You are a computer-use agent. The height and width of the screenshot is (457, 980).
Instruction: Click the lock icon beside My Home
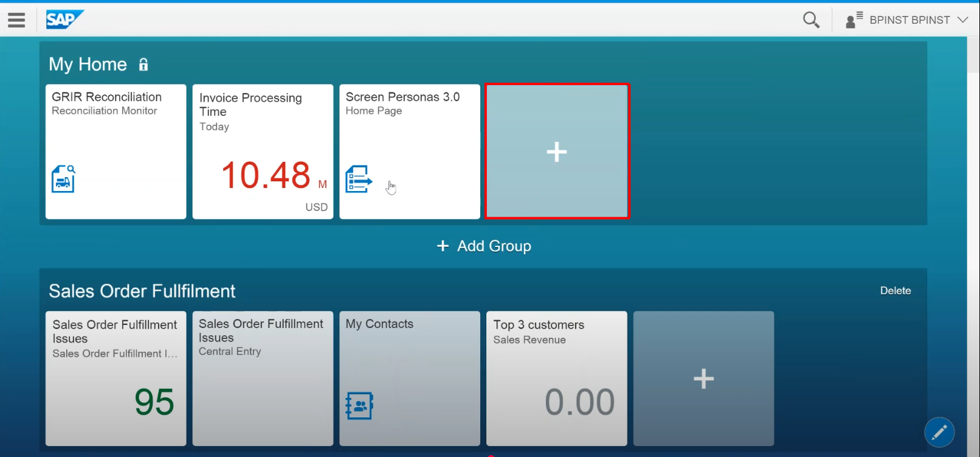(143, 65)
